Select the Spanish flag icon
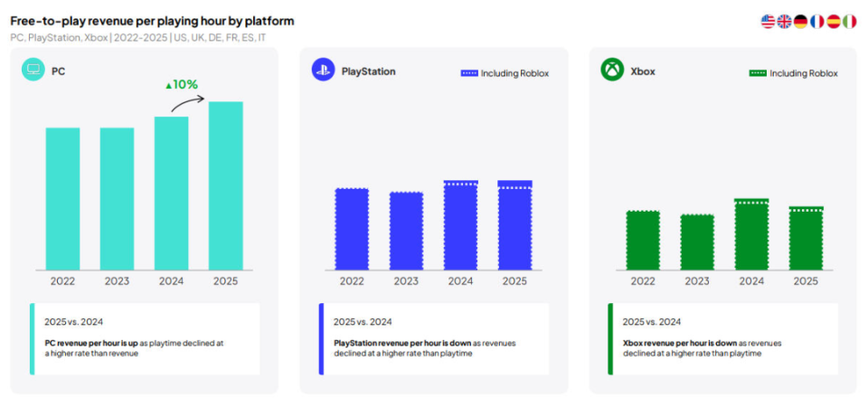 coord(834,22)
